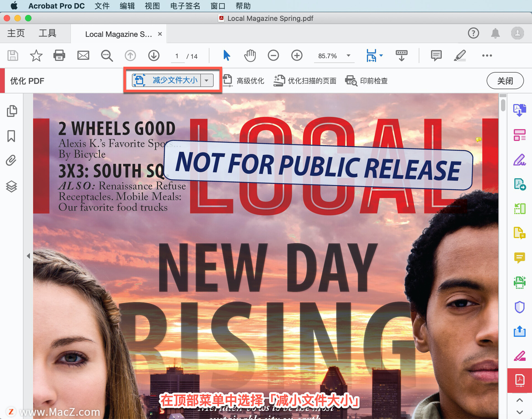Viewport: 532px width, 419px height.
Task: Open the 减少文件大小 dropdown arrow
Action: tap(207, 81)
